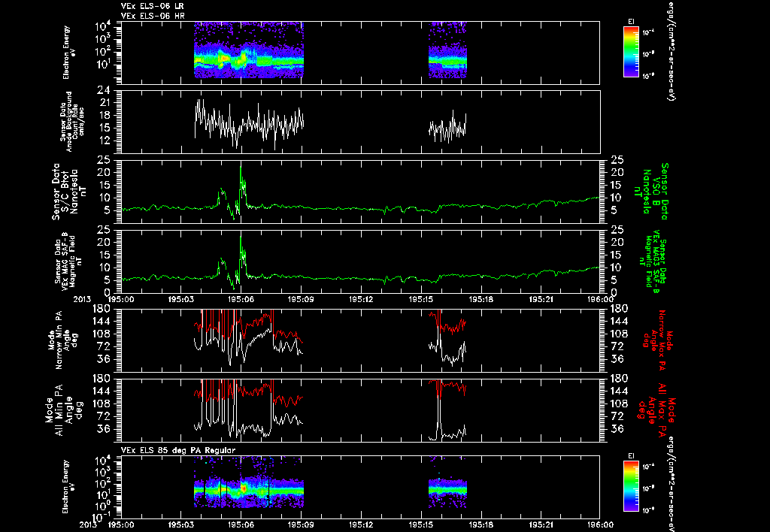This screenshot has width=770, height=532.
Task: Click '195:00' on the middle time axis
Action: [x=121, y=299]
